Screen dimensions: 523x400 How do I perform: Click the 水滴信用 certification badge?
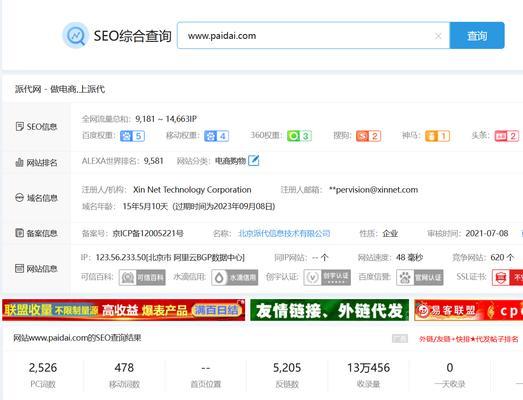tap(234, 277)
